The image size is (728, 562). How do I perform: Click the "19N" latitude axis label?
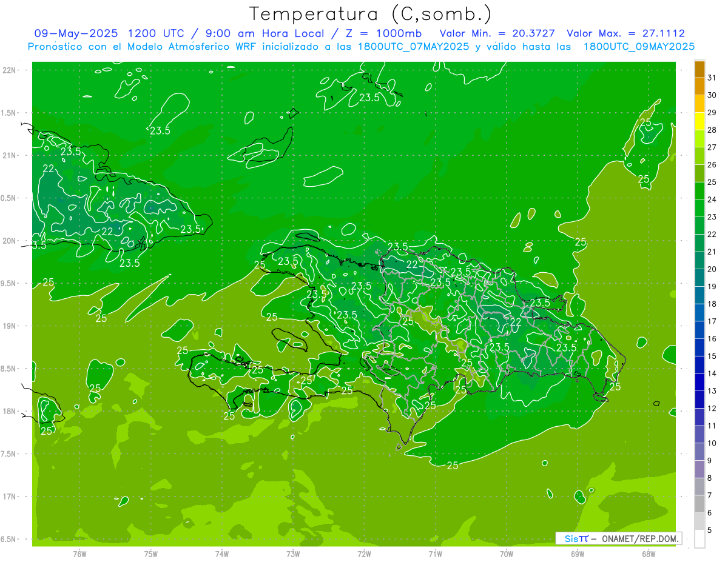pyautogui.click(x=8, y=326)
